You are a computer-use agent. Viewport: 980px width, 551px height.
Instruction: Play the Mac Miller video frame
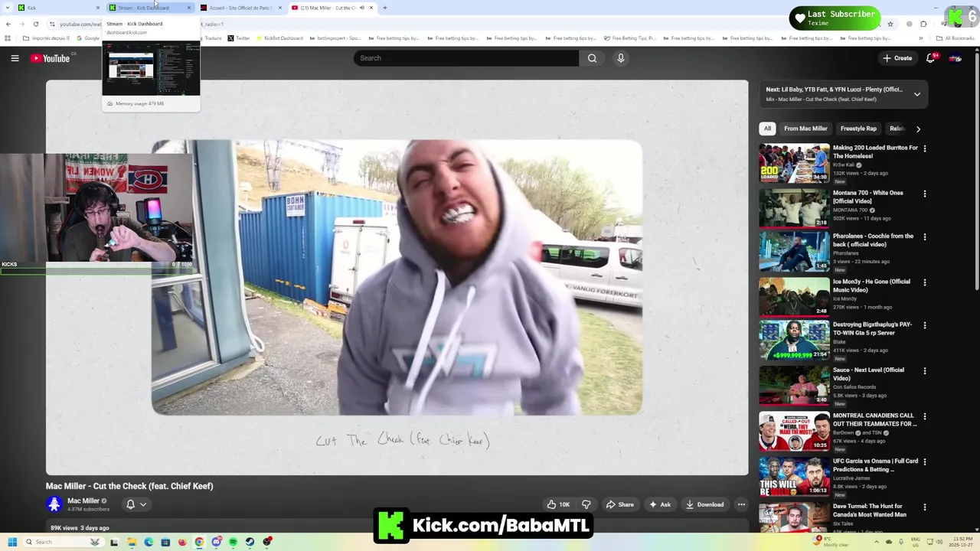pos(397,277)
